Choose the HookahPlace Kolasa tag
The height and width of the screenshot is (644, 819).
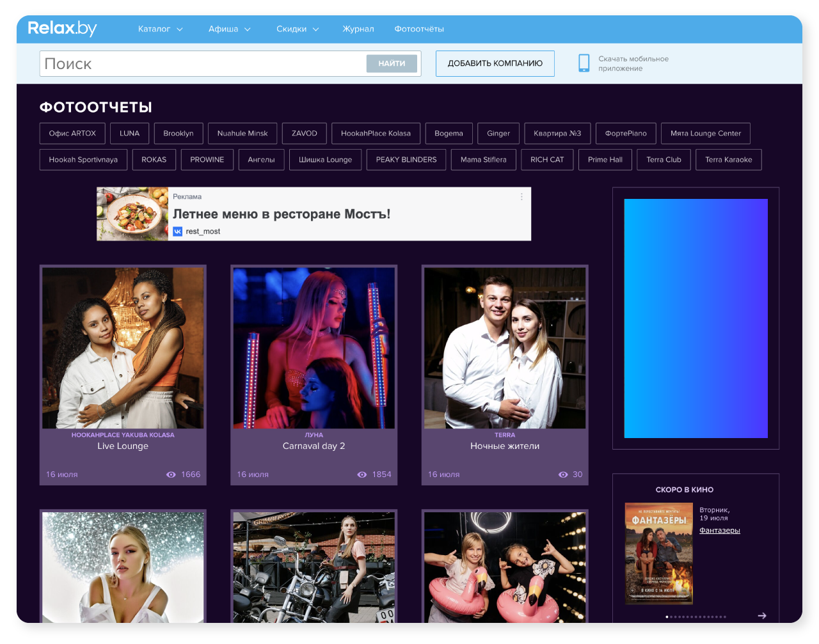[376, 133]
